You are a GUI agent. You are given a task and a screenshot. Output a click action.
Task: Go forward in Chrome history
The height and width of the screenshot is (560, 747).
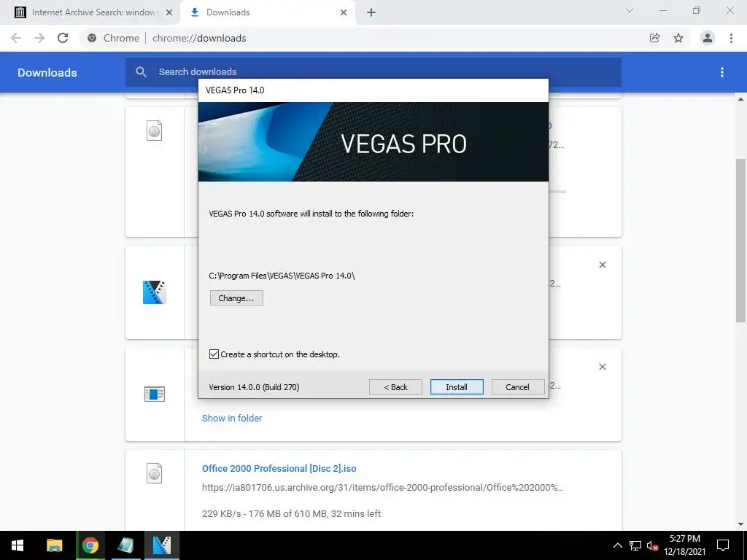39,38
